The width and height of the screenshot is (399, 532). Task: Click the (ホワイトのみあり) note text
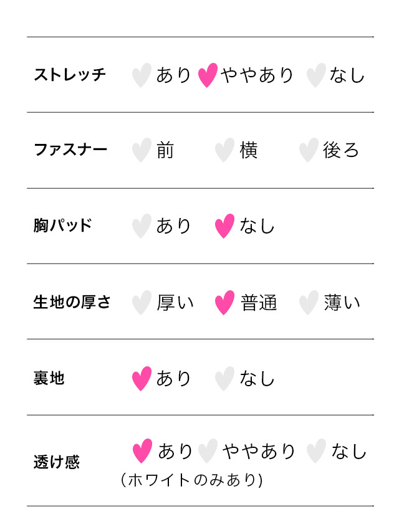click(x=191, y=480)
